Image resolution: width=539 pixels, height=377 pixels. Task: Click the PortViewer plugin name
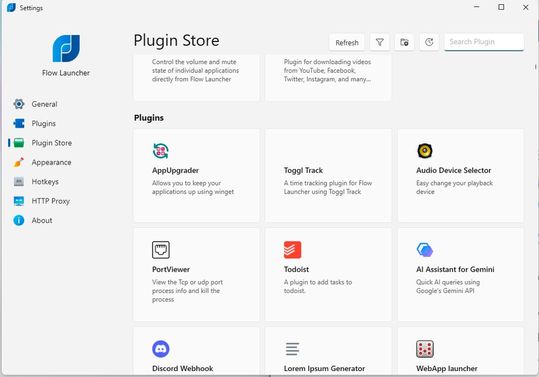[x=171, y=269]
